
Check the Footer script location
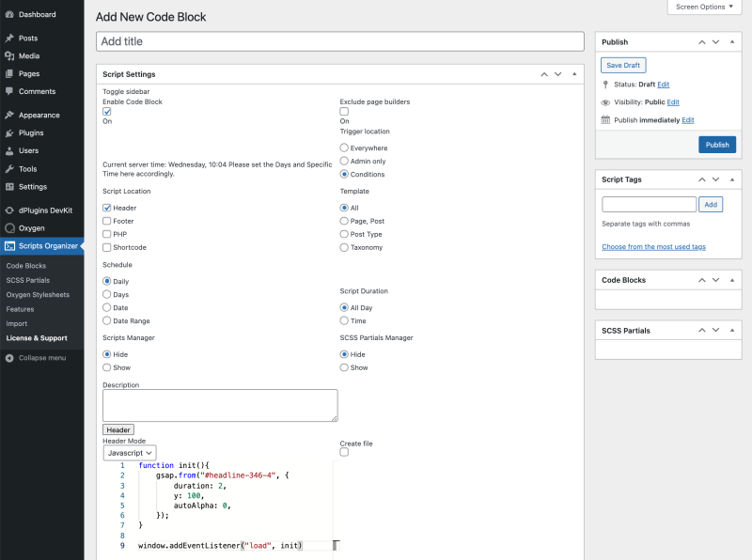click(107, 221)
